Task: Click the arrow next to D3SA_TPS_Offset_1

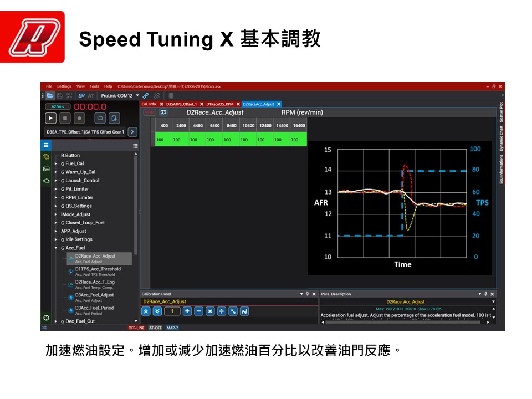Action: tap(132, 132)
